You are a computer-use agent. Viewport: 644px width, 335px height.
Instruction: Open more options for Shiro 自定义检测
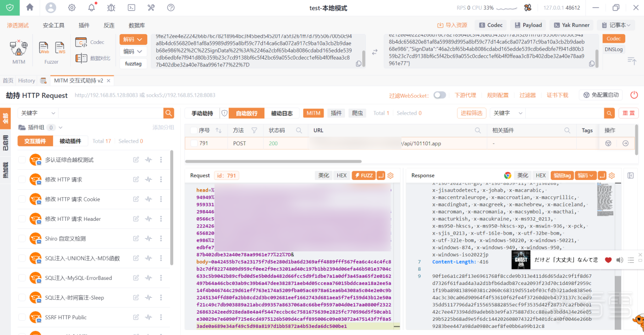pyautogui.click(x=161, y=239)
